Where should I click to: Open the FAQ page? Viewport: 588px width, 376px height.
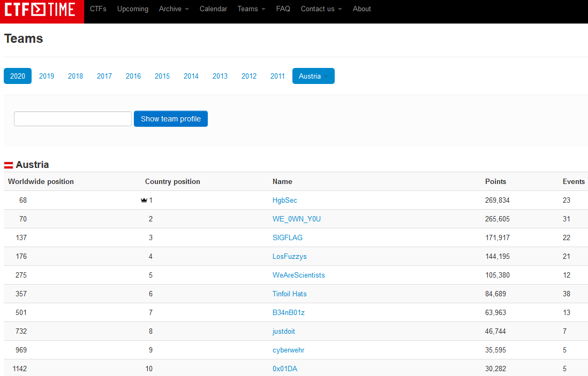283,9
